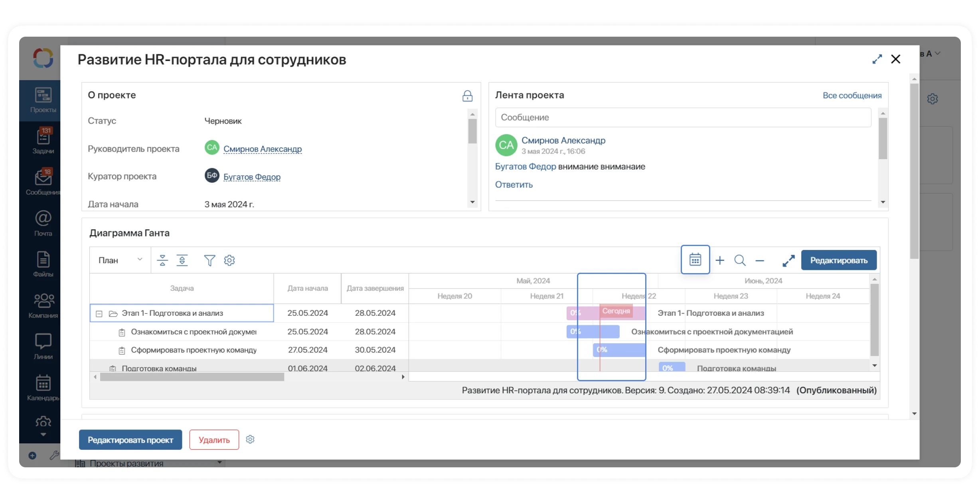This screenshot has height=504, width=980.
Task: Collapse the Этап 1 tree node
Action: click(x=99, y=314)
